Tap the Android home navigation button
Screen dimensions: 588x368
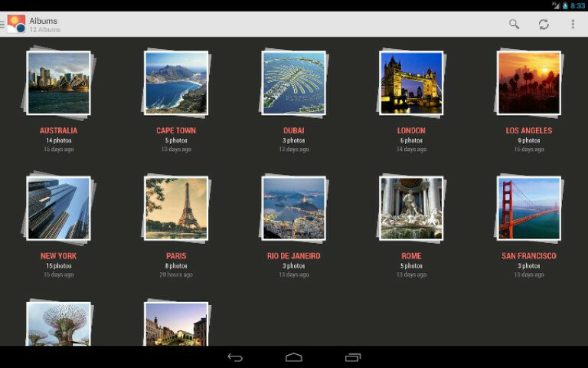[294, 357]
